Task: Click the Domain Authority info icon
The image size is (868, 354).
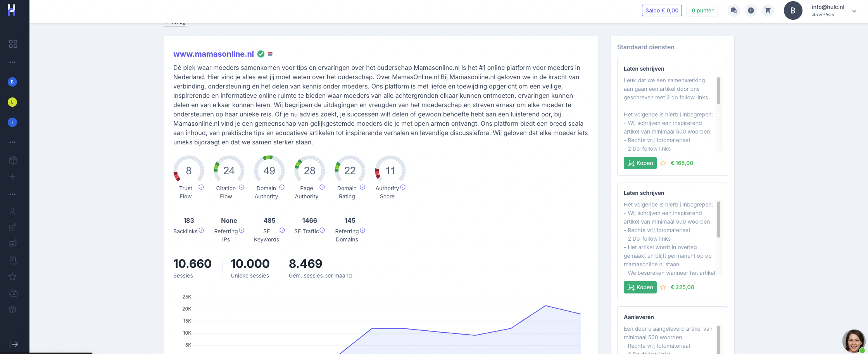Action: point(282,187)
